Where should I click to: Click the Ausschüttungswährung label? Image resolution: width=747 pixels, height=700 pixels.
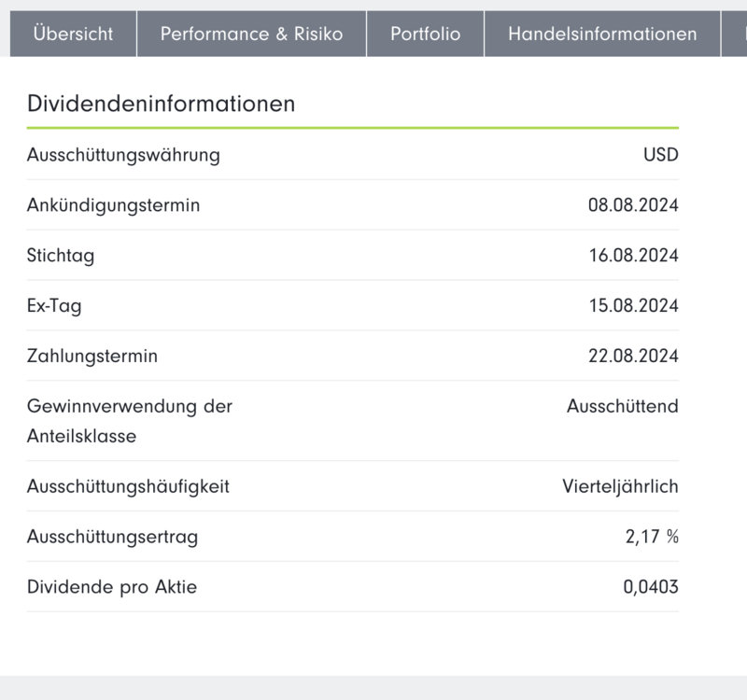[x=123, y=155]
